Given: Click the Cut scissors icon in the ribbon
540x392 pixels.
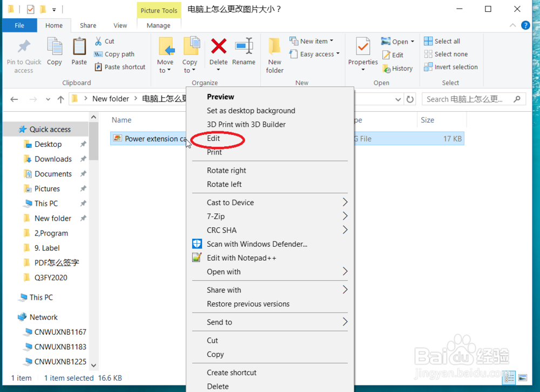Looking at the screenshot, I should (x=98, y=42).
